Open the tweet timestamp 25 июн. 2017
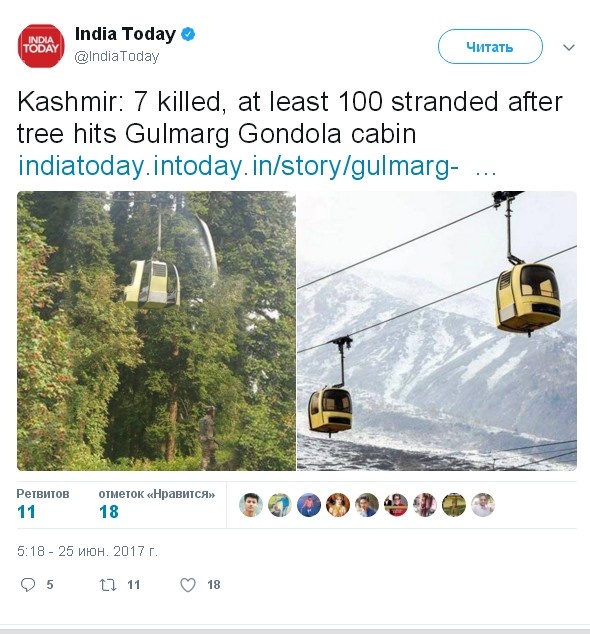 (87, 551)
